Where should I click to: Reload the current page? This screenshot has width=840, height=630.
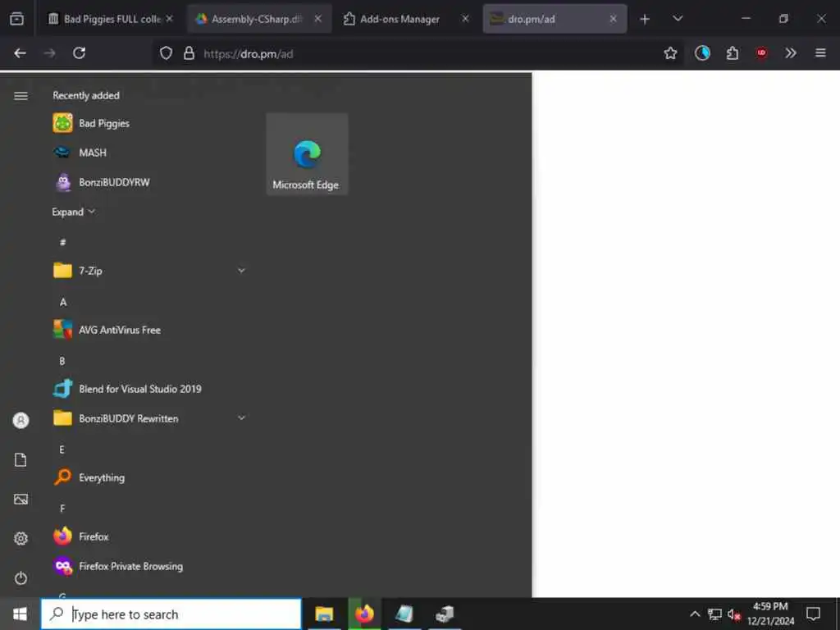(x=80, y=53)
